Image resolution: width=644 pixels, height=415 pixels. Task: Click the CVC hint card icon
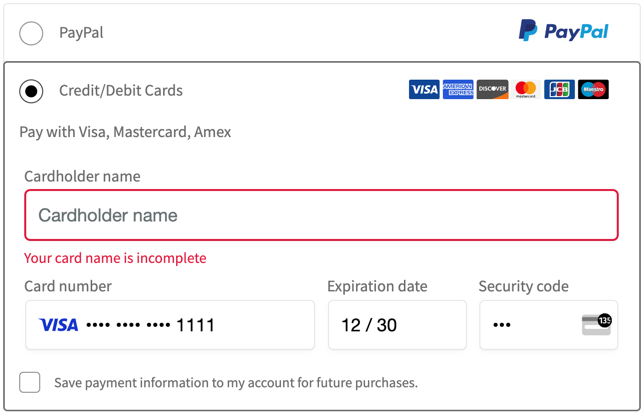coord(597,325)
